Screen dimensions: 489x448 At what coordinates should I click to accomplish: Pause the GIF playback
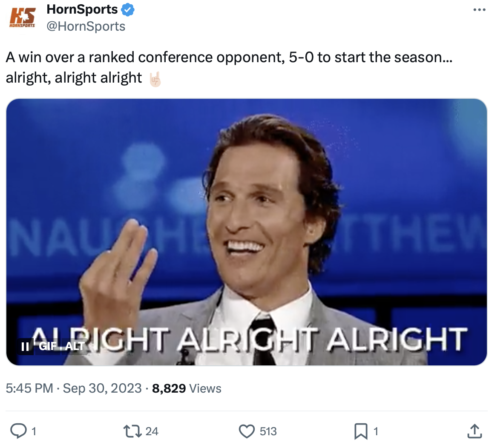click(25, 346)
